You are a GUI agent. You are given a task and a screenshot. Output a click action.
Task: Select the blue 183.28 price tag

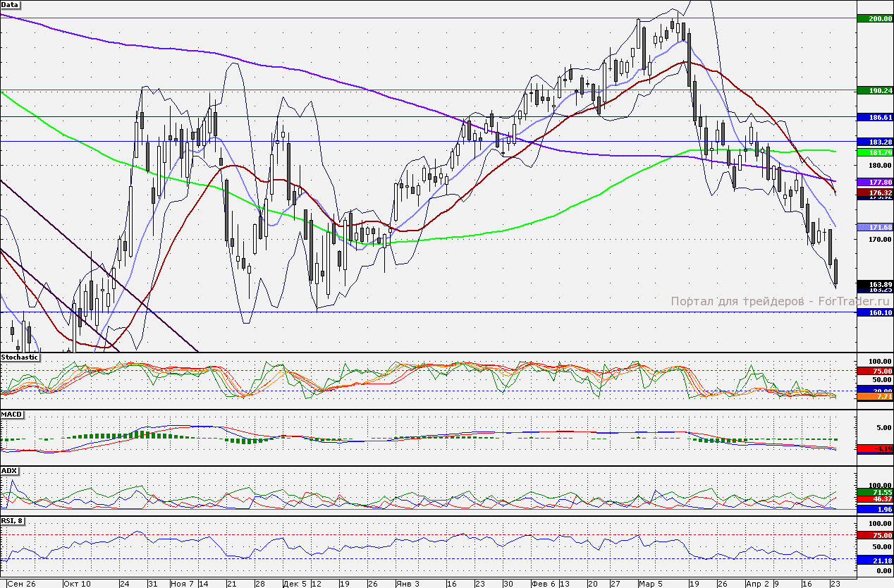pos(874,142)
